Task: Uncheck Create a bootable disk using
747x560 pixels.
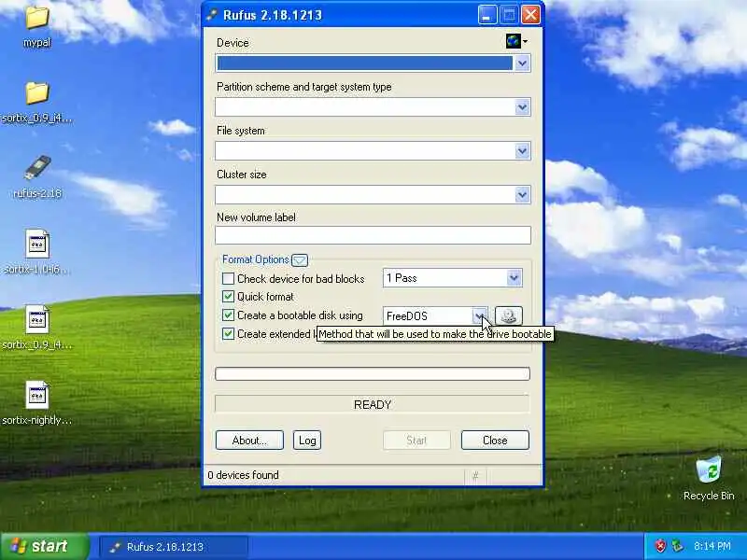Action: [x=228, y=315]
